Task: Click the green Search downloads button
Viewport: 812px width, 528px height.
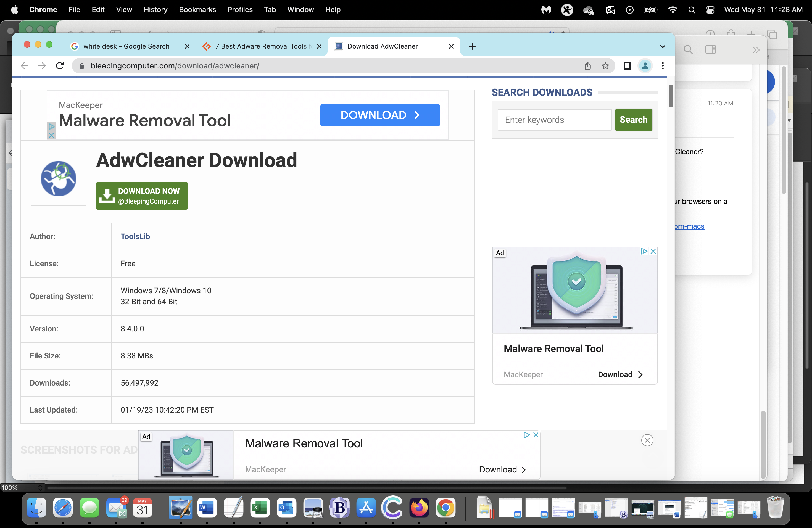Action: [633, 120]
